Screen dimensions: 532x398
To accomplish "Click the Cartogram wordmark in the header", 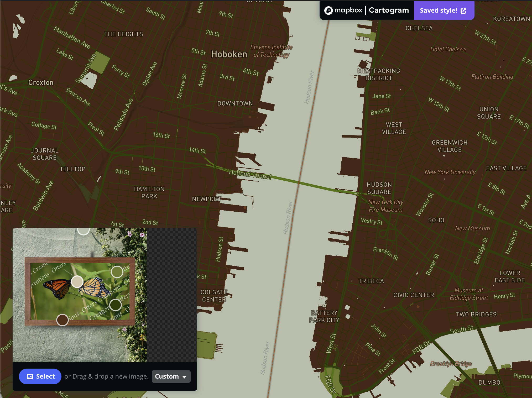I will (389, 10).
